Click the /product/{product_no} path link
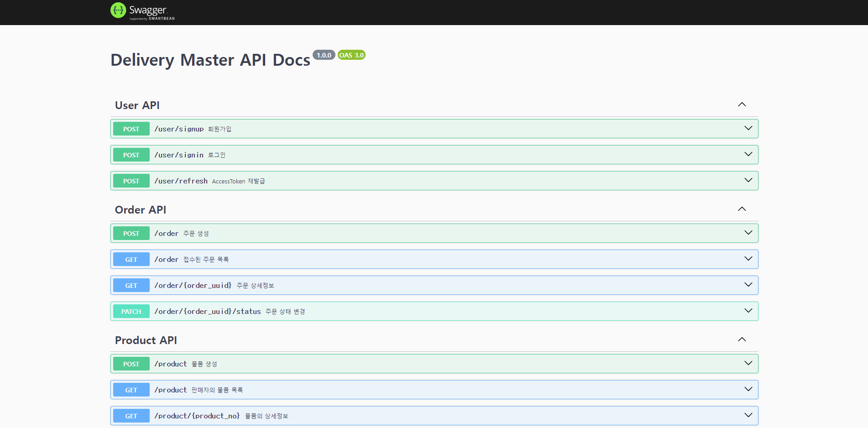Viewport: 868px width, 428px height. tap(197, 416)
